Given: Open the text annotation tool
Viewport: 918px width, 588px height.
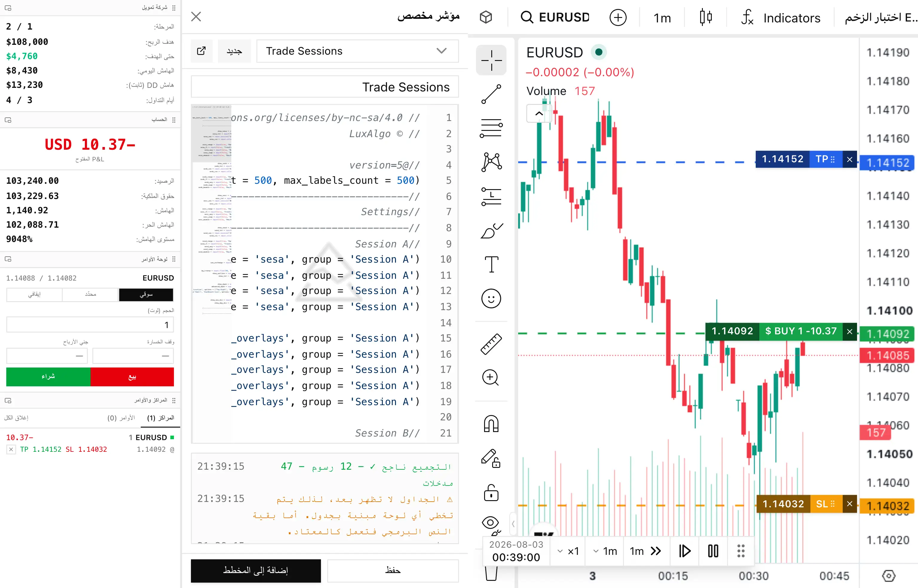Looking at the screenshot, I should click(491, 264).
